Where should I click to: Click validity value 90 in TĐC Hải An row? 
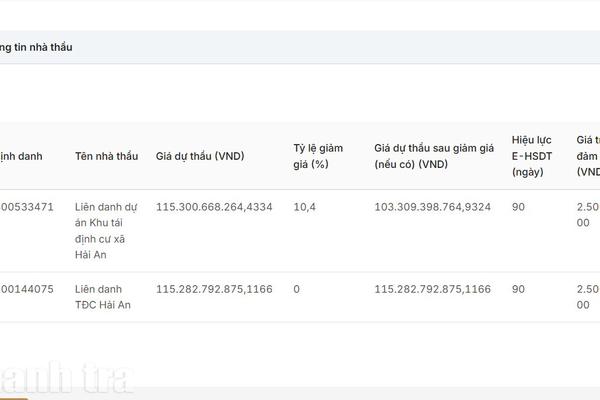pyautogui.click(x=518, y=289)
